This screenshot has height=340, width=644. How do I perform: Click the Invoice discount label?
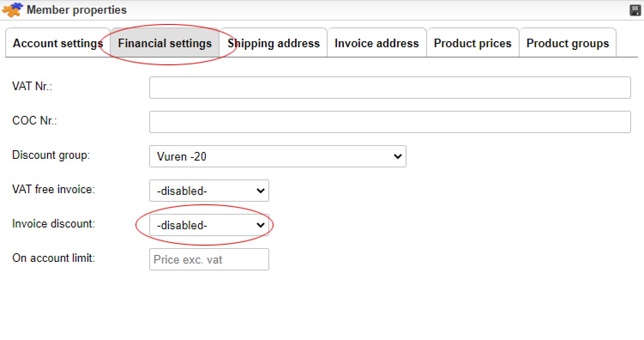53,224
